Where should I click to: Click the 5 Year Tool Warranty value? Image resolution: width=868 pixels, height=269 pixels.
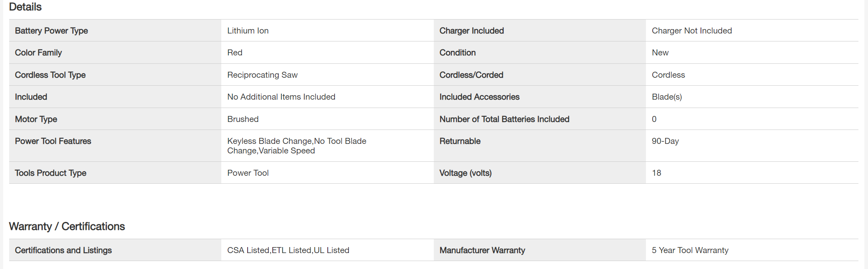pos(690,250)
